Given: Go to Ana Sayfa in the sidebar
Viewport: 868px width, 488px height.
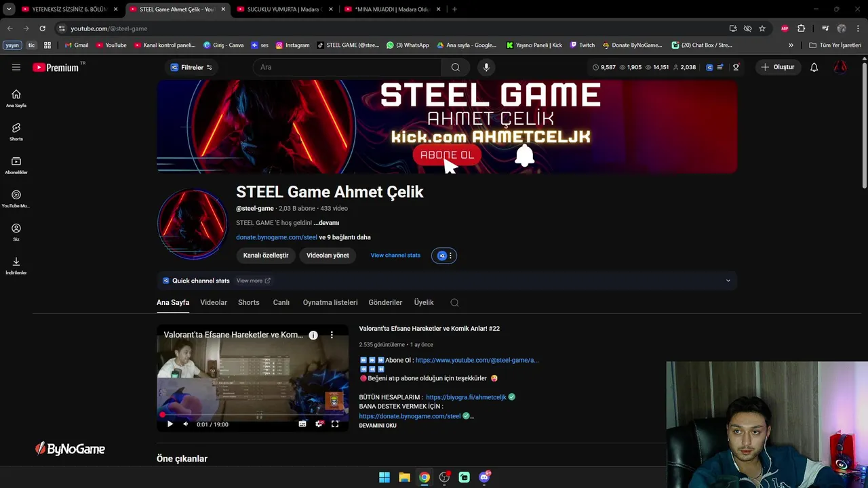Looking at the screenshot, I should click(x=16, y=98).
